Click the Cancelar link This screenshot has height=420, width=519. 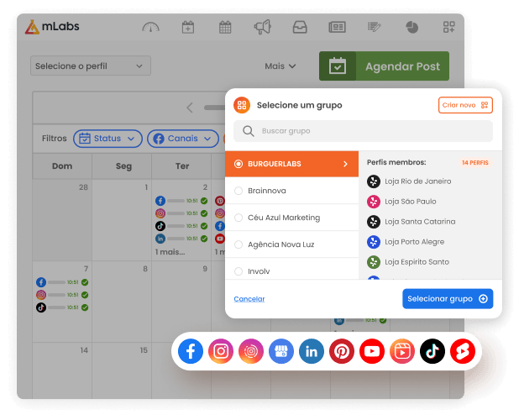(249, 299)
